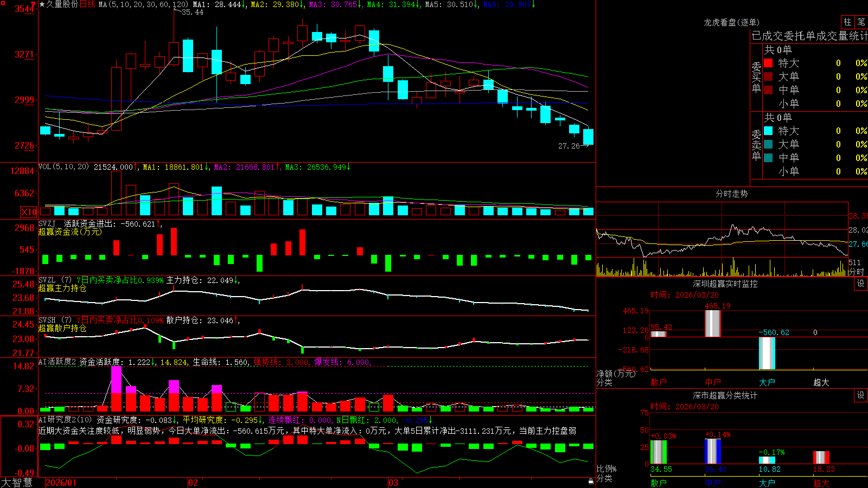Click the blue 中户 36.40 ratio bar
The height and width of the screenshot is (488, 868).
tap(713, 451)
